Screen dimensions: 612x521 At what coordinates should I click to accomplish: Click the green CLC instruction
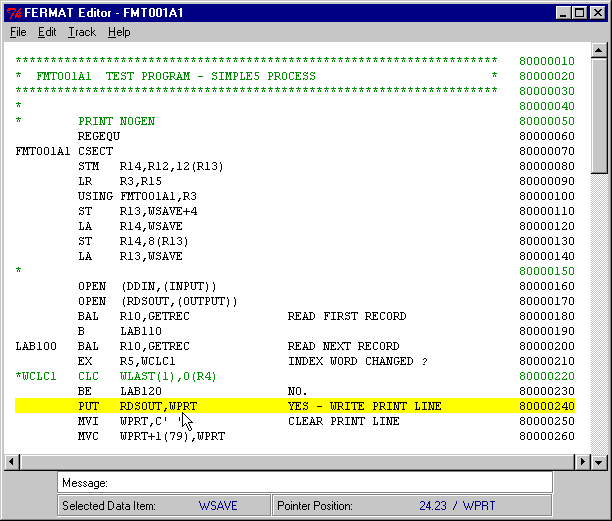coord(88,376)
